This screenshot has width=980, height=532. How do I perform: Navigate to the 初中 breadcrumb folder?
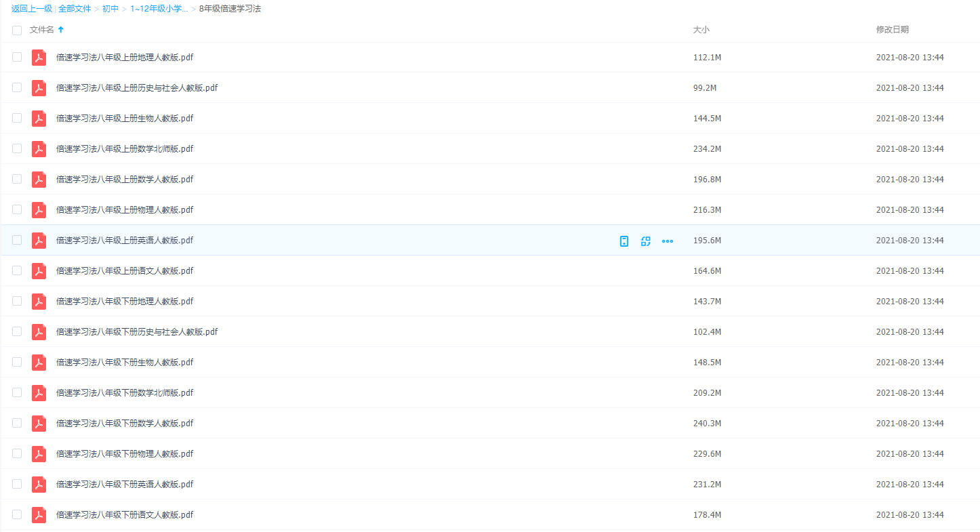tap(110, 9)
